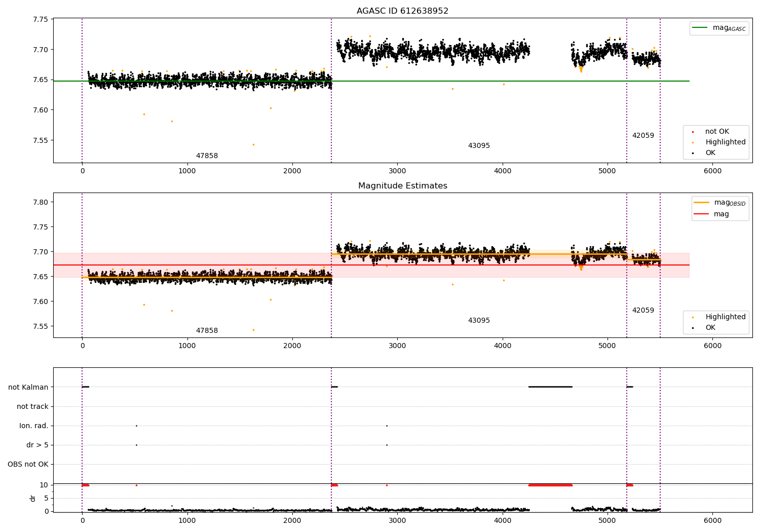Click the 'not track' axis label
Image resolution: width=760 pixels, height=532 pixels.
click(x=32, y=406)
